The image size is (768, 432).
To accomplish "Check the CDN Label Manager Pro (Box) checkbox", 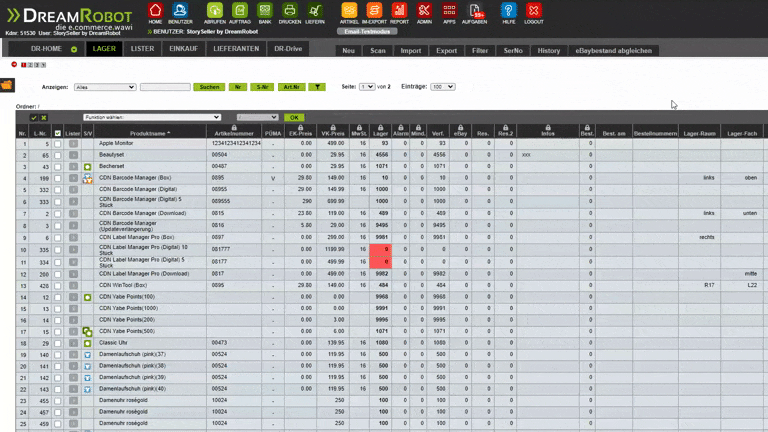I will pos(57,238).
